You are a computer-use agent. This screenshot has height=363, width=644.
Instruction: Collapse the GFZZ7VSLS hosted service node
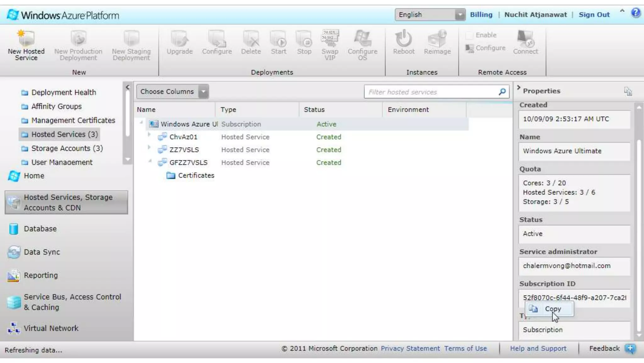(150, 161)
